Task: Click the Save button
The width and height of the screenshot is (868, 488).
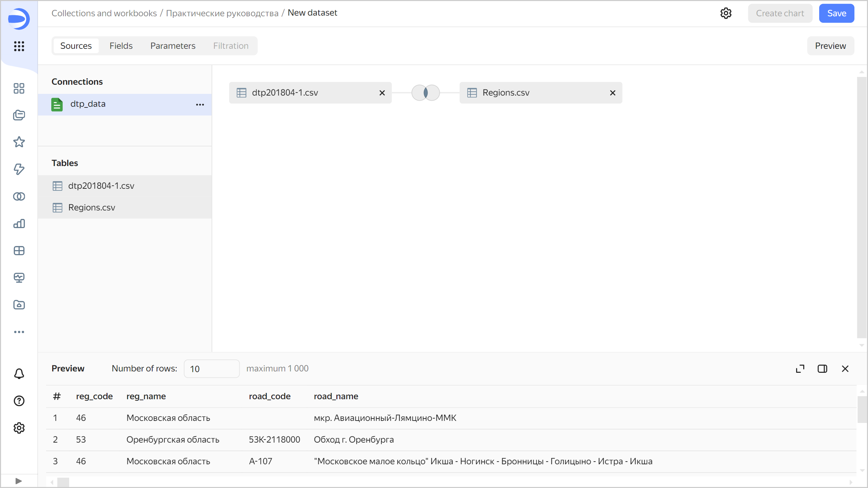Action: 836,13
